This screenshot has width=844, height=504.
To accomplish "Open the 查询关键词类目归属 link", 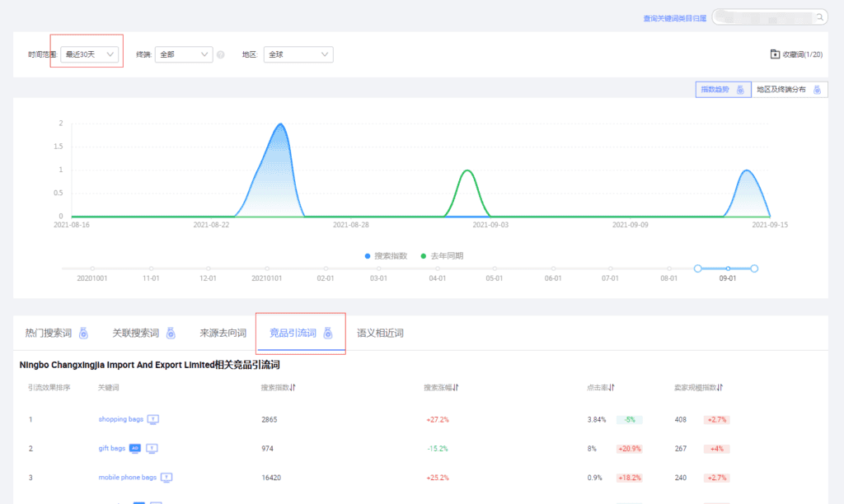I will click(674, 17).
